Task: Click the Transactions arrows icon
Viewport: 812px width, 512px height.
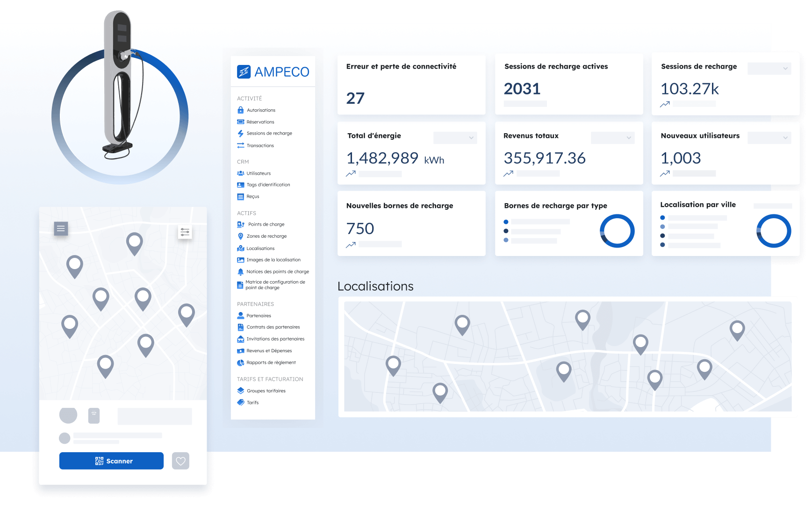Action: (240, 145)
